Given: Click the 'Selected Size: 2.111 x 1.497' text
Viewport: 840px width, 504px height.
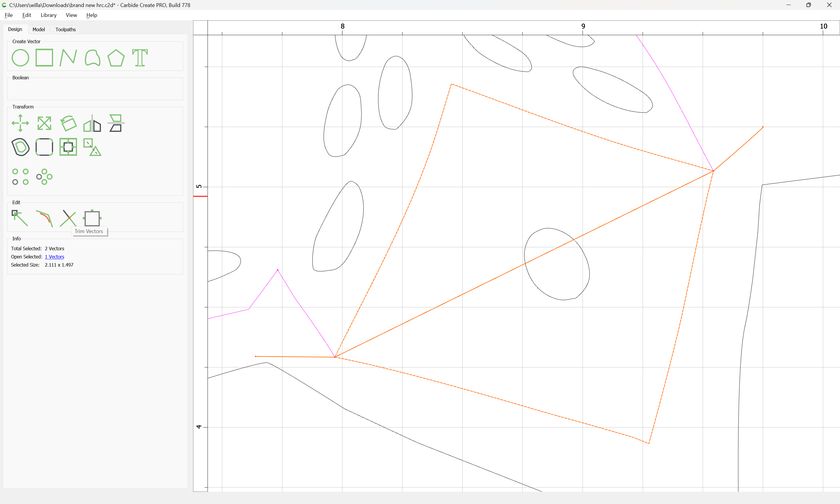Looking at the screenshot, I should tap(42, 265).
